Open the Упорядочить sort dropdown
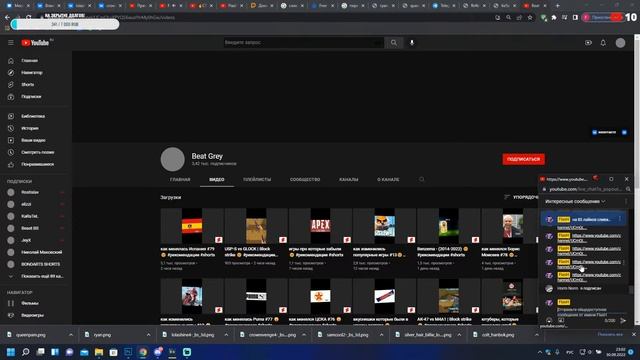Viewport: 640px width, 360px height. pos(521,197)
